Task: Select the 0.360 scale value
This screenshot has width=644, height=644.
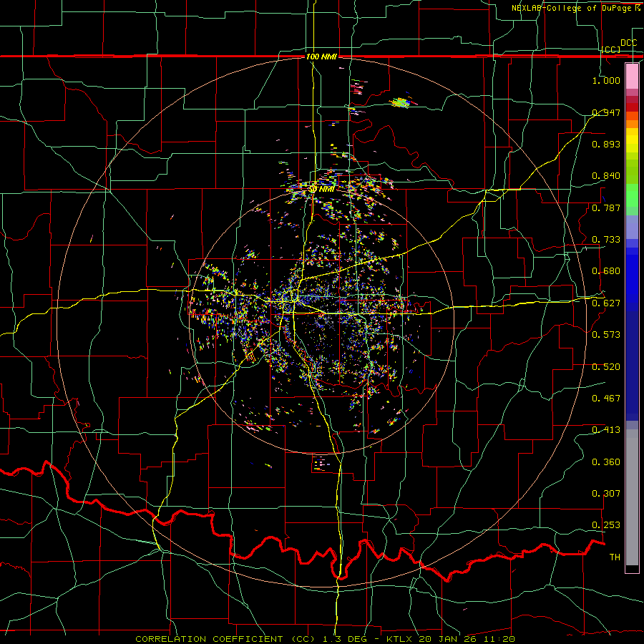Action: coord(606,462)
